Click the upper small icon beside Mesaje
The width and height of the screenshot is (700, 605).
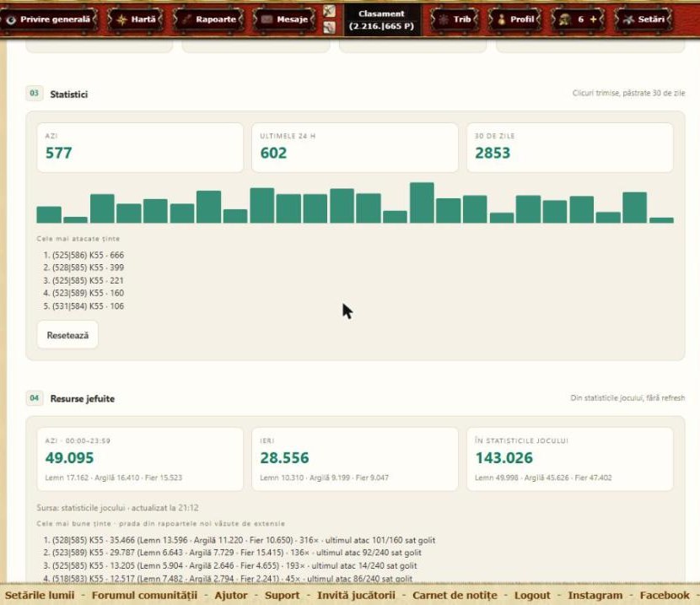point(329,11)
